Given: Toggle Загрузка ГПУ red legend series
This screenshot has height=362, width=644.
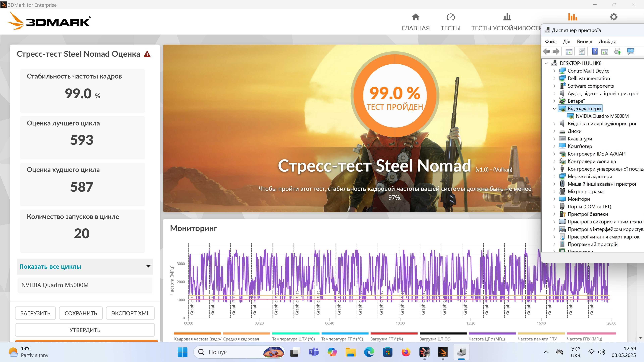Looking at the screenshot, I should pos(394,337).
